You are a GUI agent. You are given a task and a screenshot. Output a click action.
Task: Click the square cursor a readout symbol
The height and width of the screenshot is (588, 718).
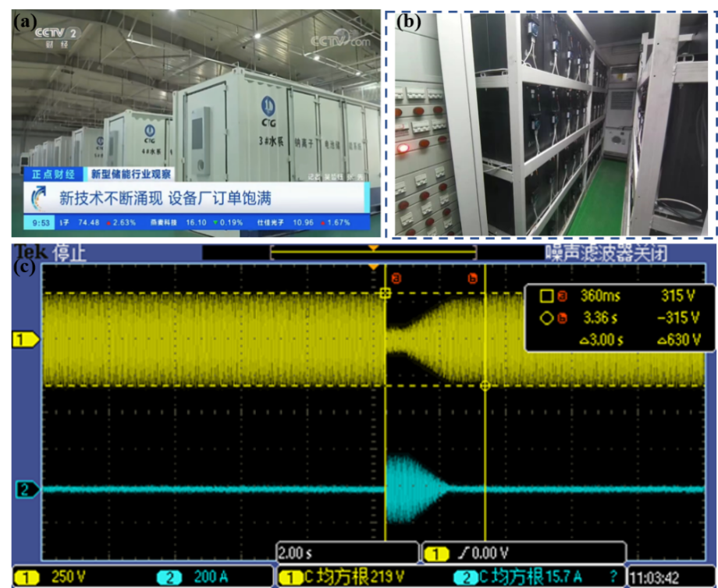pos(546,296)
